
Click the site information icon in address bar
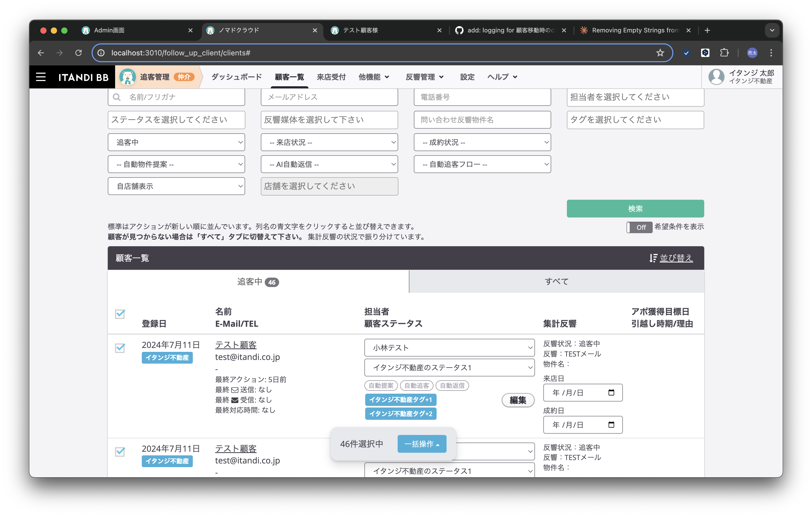pyautogui.click(x=101, y=53)
